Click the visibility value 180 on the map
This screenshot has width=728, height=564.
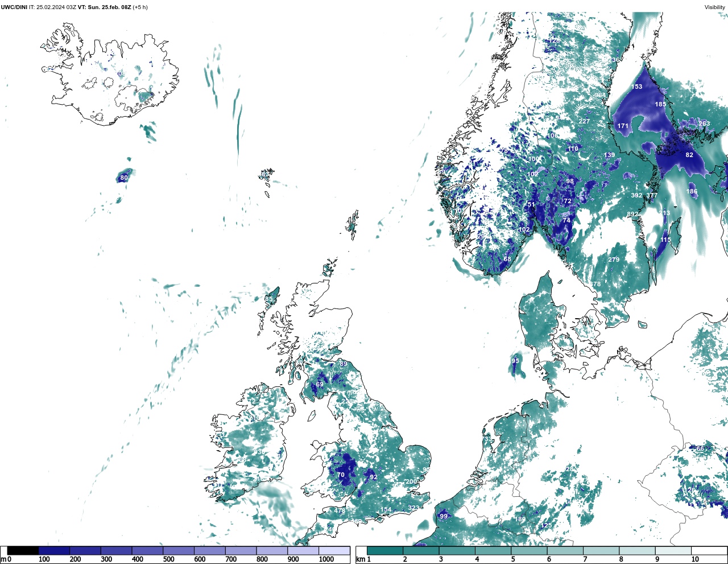click(520, 519)
